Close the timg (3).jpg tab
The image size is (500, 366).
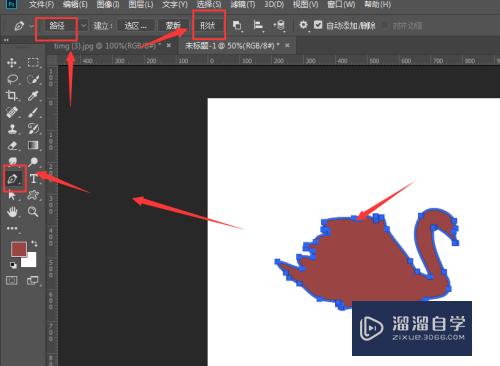[x=169, y=45]
